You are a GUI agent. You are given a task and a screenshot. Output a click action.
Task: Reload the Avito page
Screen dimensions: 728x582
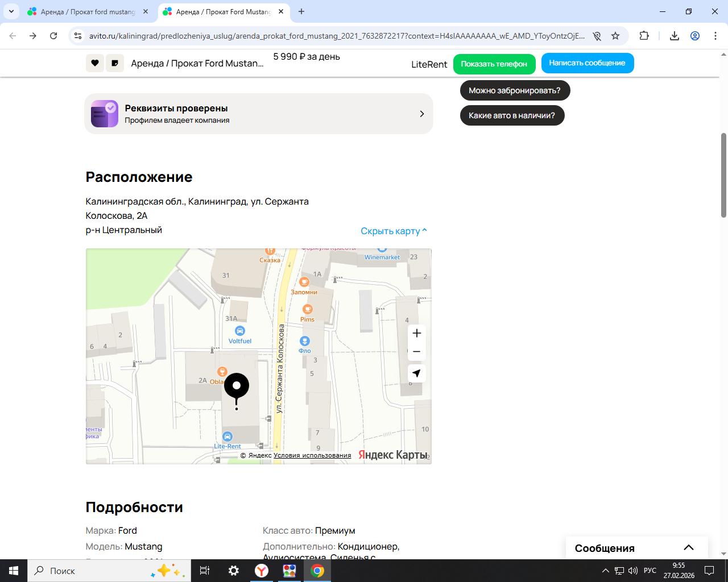pos(53,36)
